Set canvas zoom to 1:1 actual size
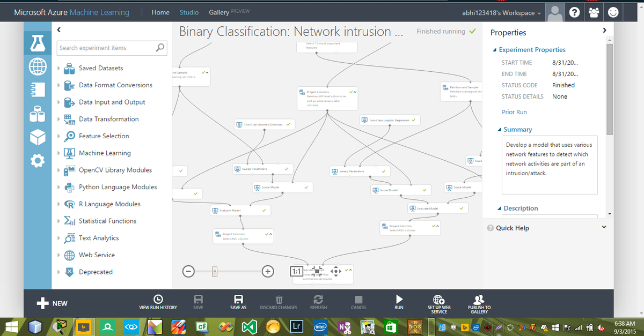The height and width of the screenshot is (336, 644). [x=296, y=271]
